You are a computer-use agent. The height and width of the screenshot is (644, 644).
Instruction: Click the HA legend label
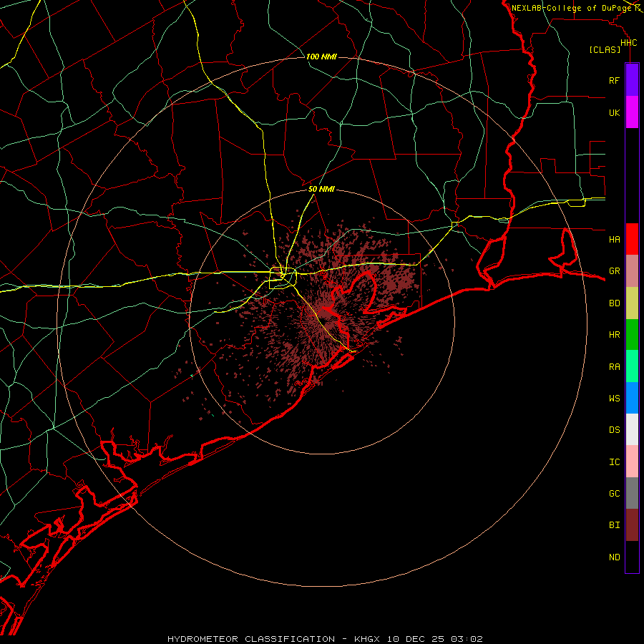(614, 239)
